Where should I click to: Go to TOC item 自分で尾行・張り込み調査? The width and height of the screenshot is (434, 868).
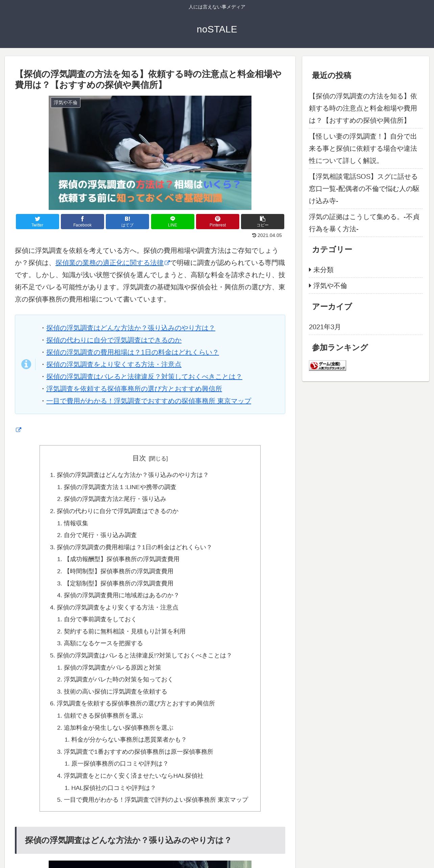pos(100,535)
